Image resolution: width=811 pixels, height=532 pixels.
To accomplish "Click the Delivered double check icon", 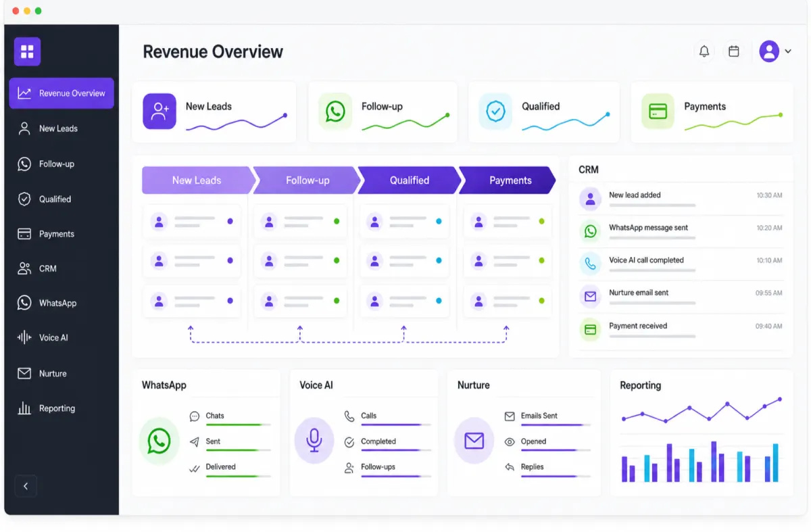I will tap(195, 468).
